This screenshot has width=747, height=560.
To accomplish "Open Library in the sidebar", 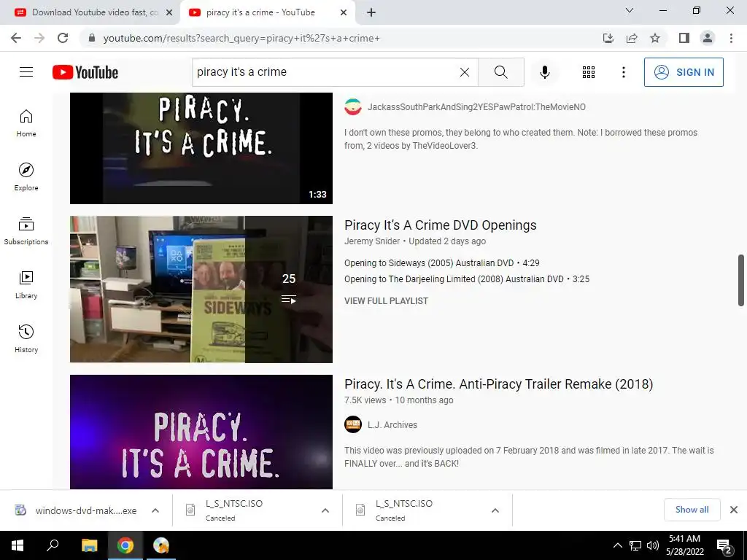I will tap(26, 285).
